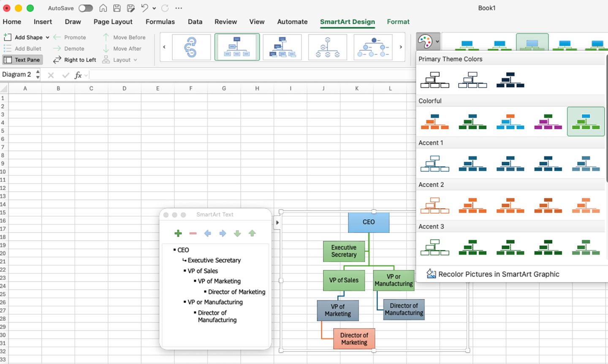Undo the last action
The image size is (608, 364).
pos(145,8)
